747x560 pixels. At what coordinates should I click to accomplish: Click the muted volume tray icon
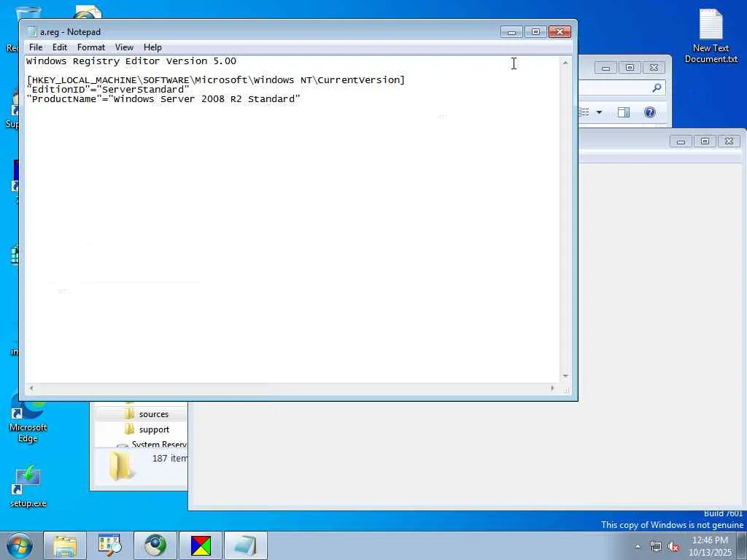[x=673, y=547]
